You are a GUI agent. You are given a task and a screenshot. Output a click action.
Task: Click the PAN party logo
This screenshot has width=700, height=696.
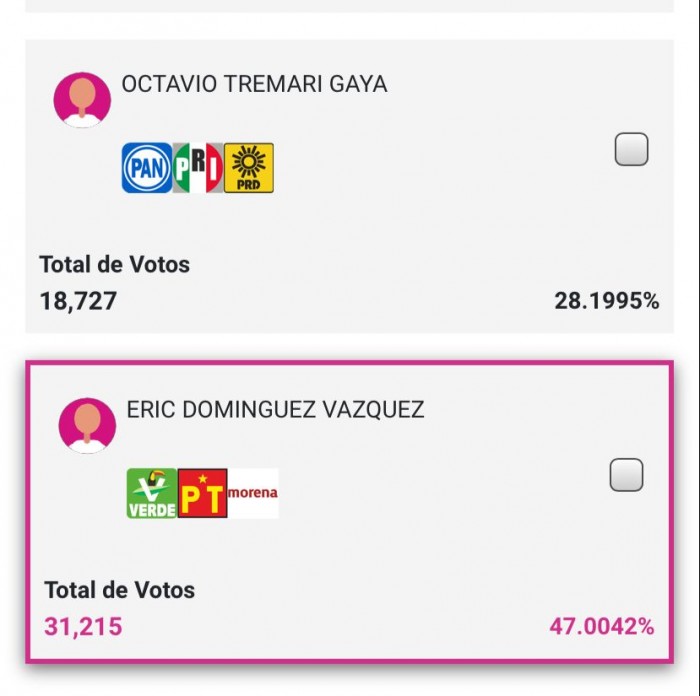[x=147, y=168]
